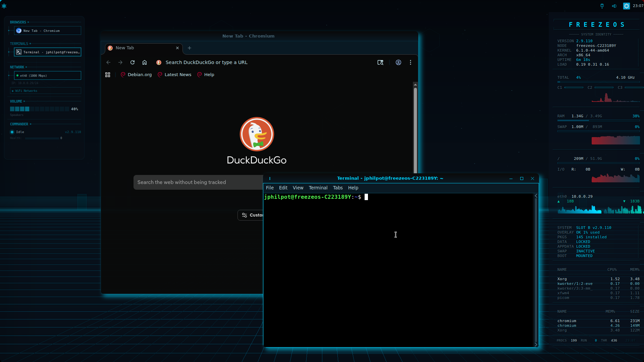
Task: Click the Chromium home icon
Action: tap(145, 62)
